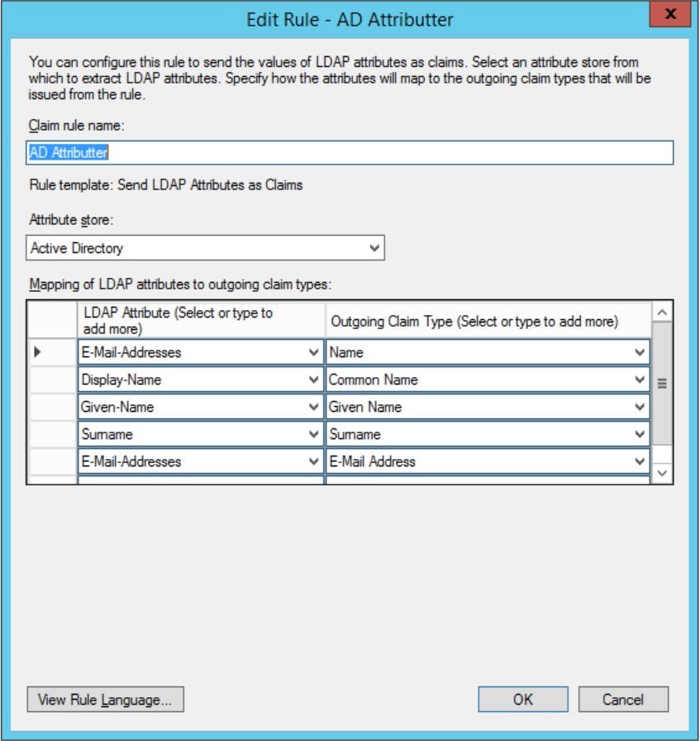Viewport: 700px width, 741px height.
Task: Select first row via the row header arrow
Action: 51,352
